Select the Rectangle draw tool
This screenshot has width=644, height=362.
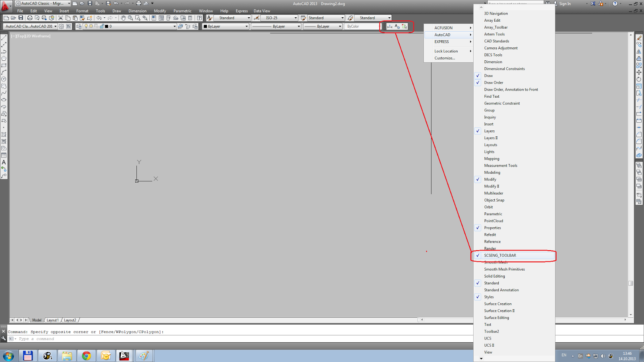tap(4, 66)
